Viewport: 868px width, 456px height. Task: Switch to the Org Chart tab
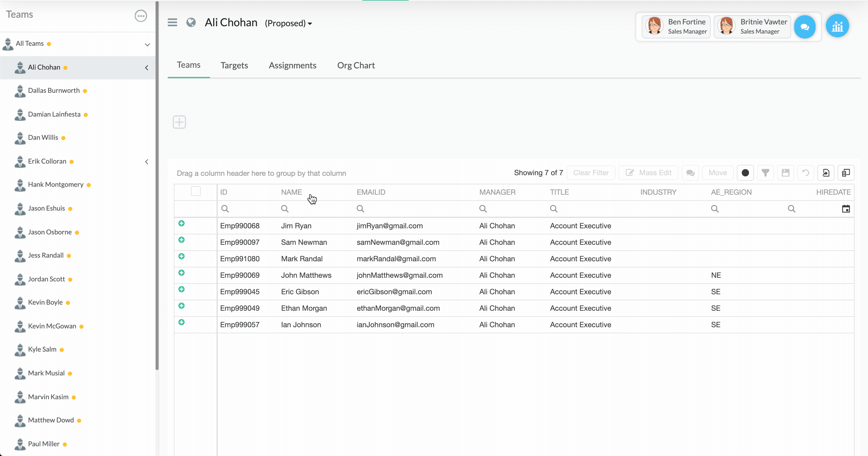356,65
